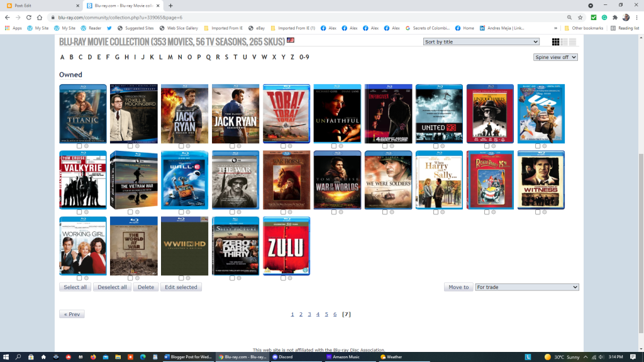This screenshot has height=362, width=644.
Task: Switch to the cover grid view icon
Action: (556, 42)
